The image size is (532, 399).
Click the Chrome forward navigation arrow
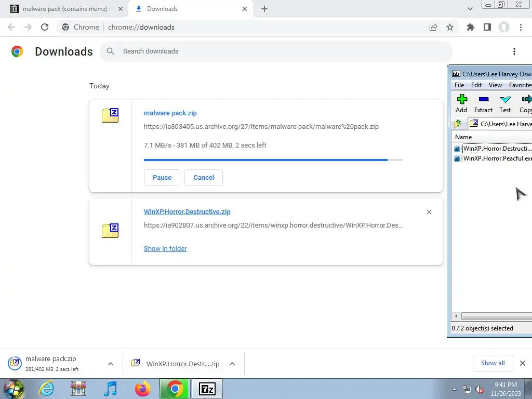coord(28,27)
